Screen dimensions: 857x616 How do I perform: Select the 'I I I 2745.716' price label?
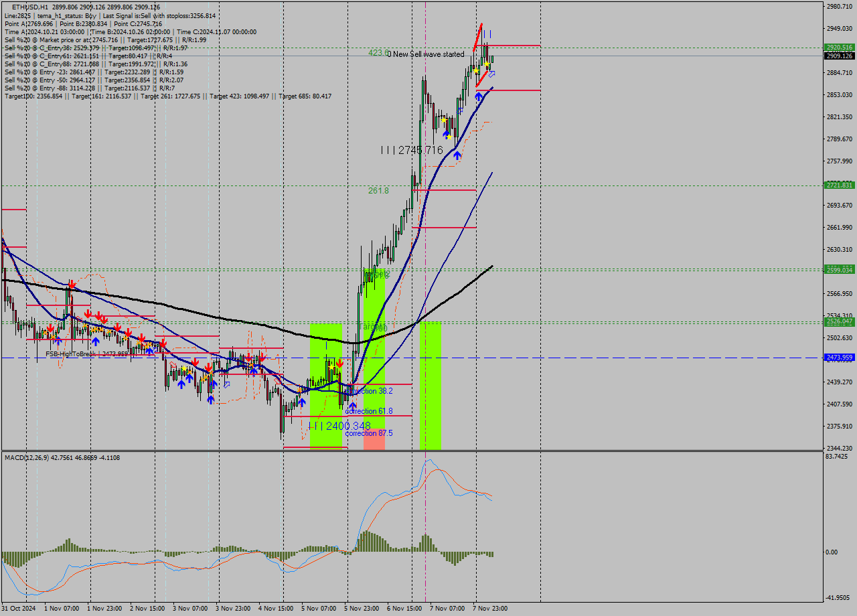pyautogui.click(x=412, y=150)
